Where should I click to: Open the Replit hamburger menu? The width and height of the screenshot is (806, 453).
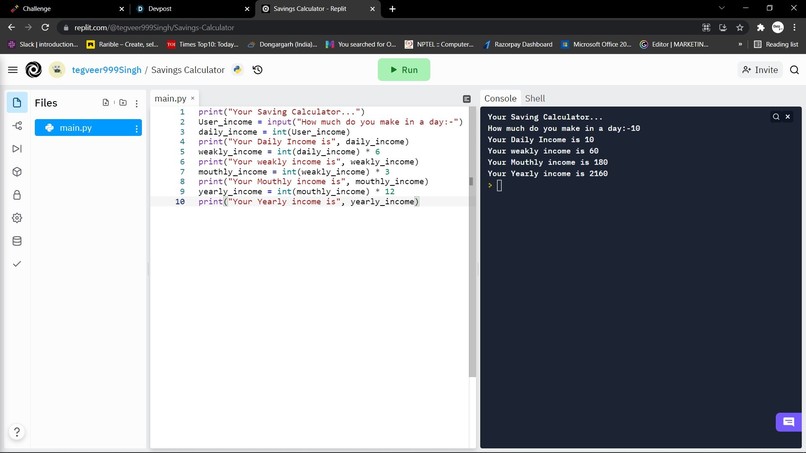click(13, 69)
